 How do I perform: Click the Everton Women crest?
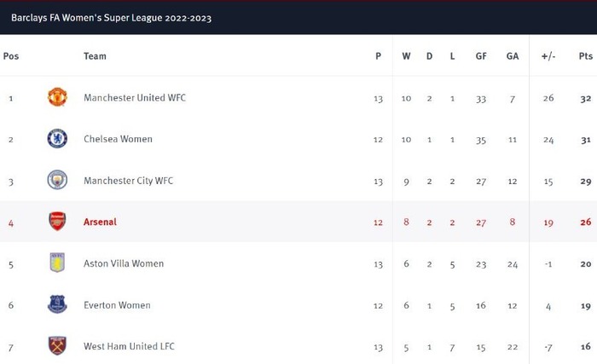coord(57,304)
